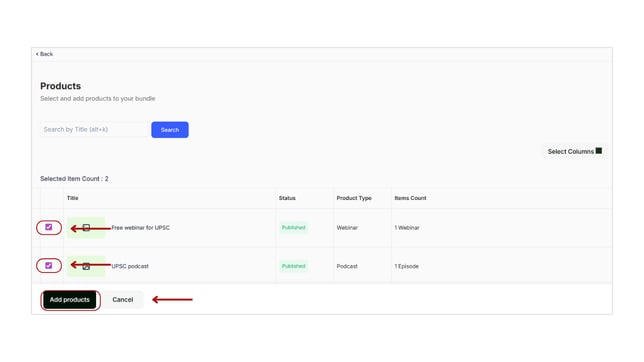Select the 'Free webinar for UPSC' title text

coord(140,228)
